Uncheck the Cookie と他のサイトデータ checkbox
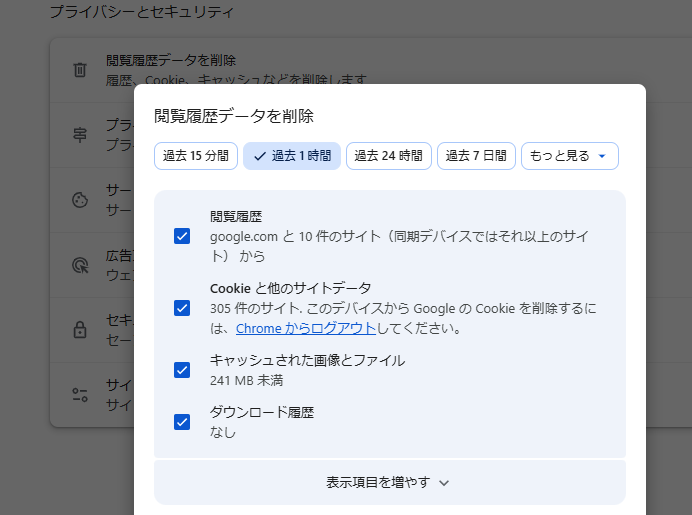 [x=182, y=308]
